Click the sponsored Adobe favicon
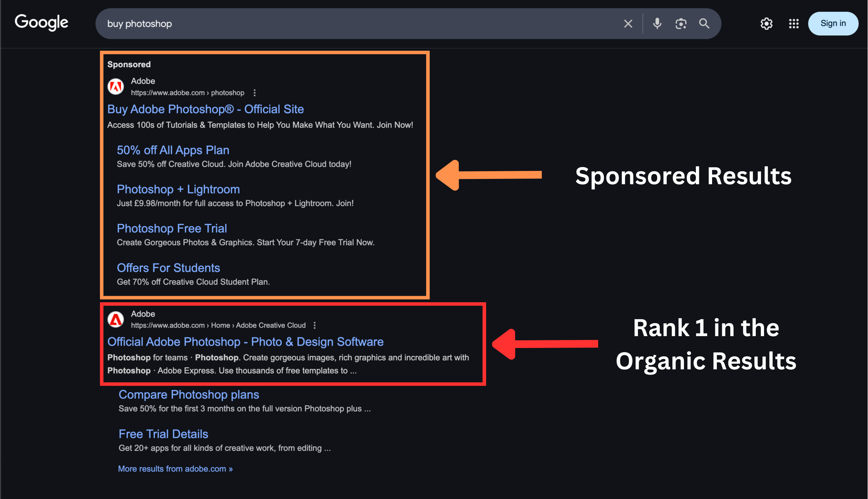The height and width of the screenshot is (499, 868). click(116, 87)
